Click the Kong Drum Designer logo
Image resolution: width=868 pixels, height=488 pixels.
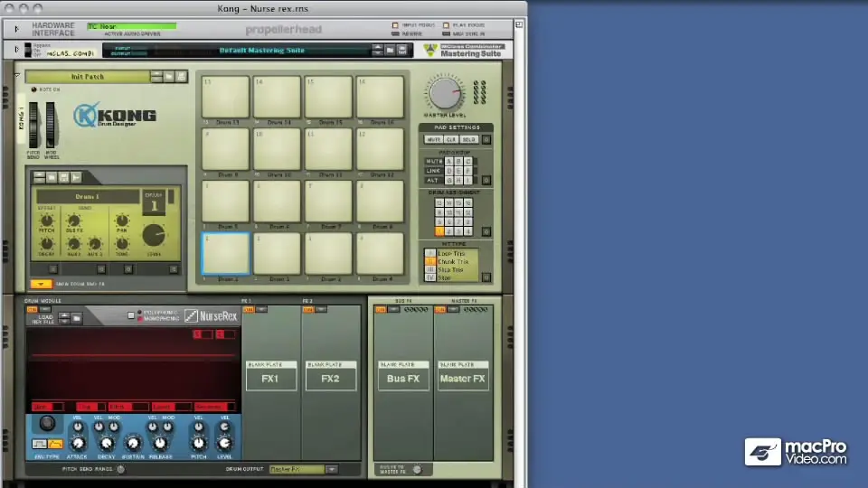pos(115,115)
